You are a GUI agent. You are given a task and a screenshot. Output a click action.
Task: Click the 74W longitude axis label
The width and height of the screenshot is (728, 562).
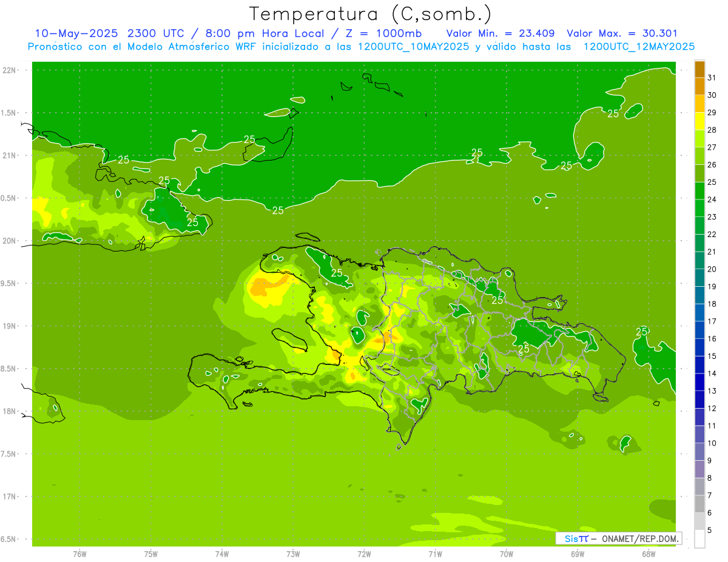click(222, 554)
